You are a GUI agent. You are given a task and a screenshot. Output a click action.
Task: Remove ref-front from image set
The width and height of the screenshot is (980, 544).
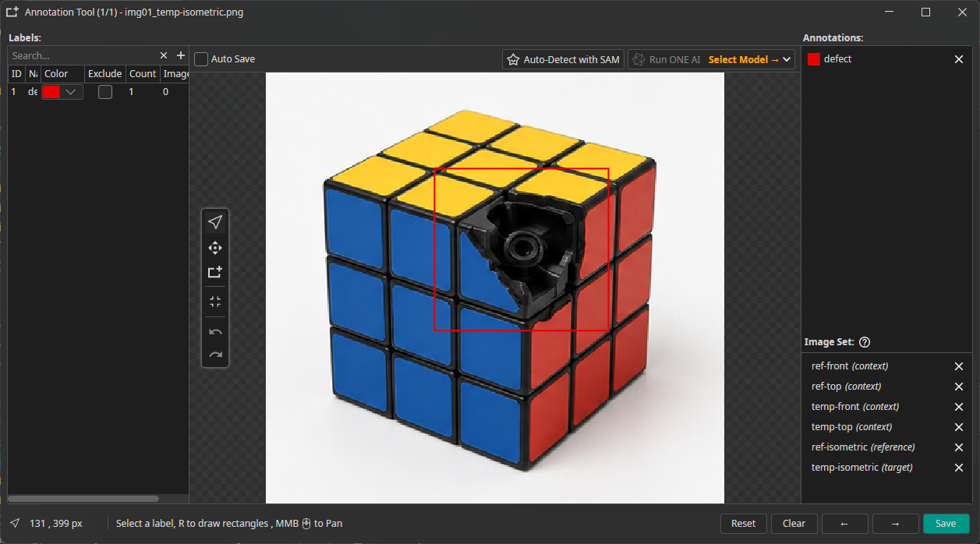(x=959, y=366)
